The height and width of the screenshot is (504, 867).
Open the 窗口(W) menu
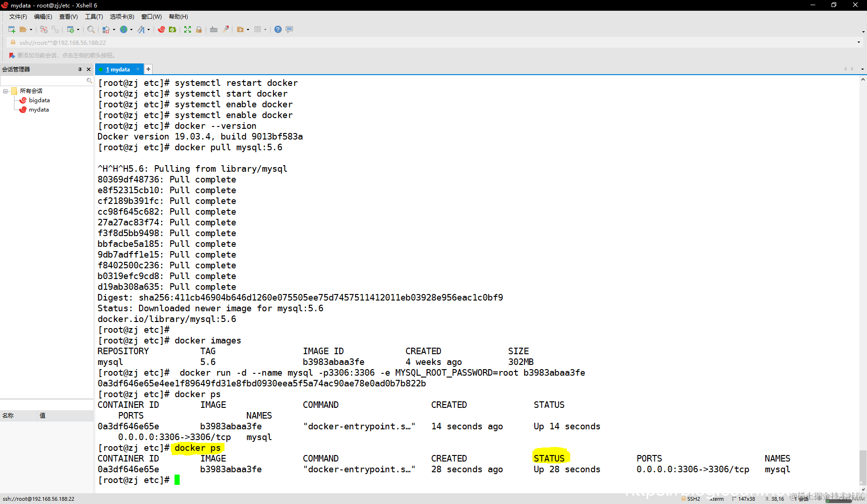[152, 17]
